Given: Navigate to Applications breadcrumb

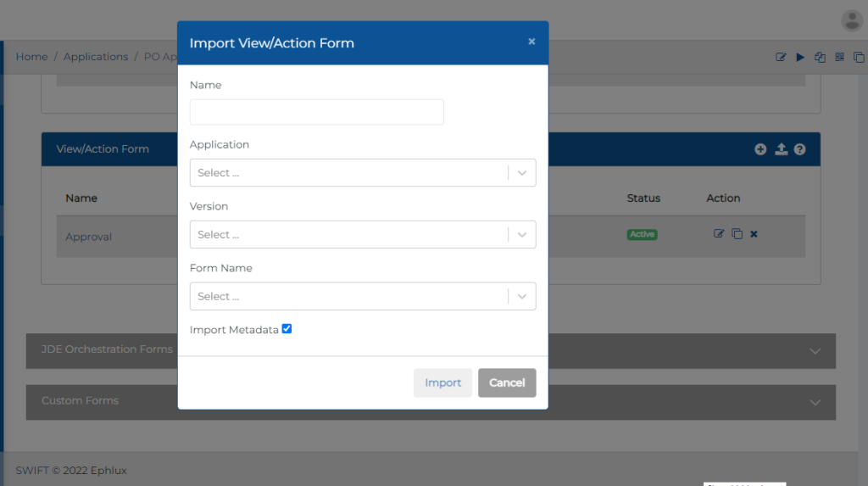Looking at the screenshot, I should pos(96,57).
